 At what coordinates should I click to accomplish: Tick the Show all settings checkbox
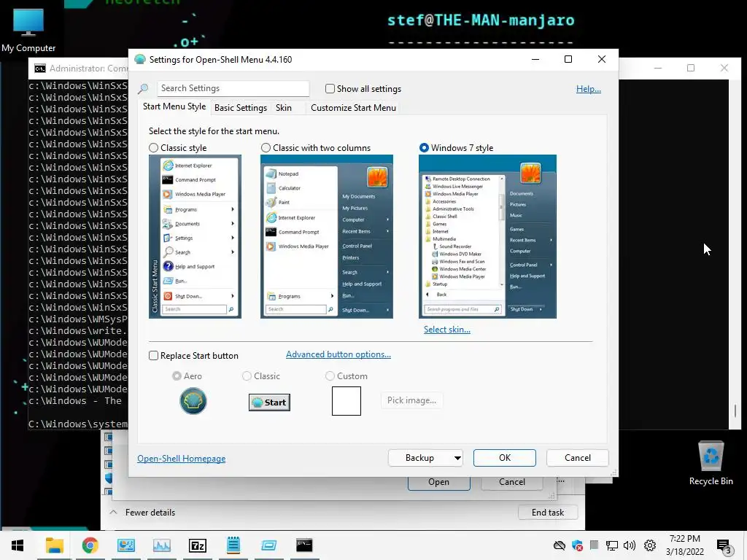(330, 88)
